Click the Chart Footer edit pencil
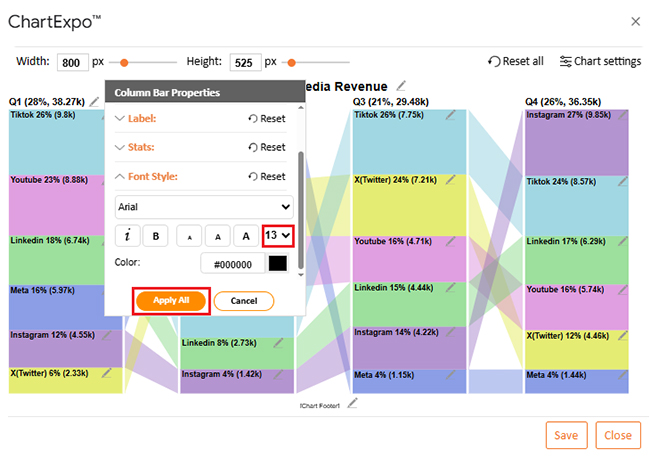This screenshot has width=650, height=458. point(351,404)
